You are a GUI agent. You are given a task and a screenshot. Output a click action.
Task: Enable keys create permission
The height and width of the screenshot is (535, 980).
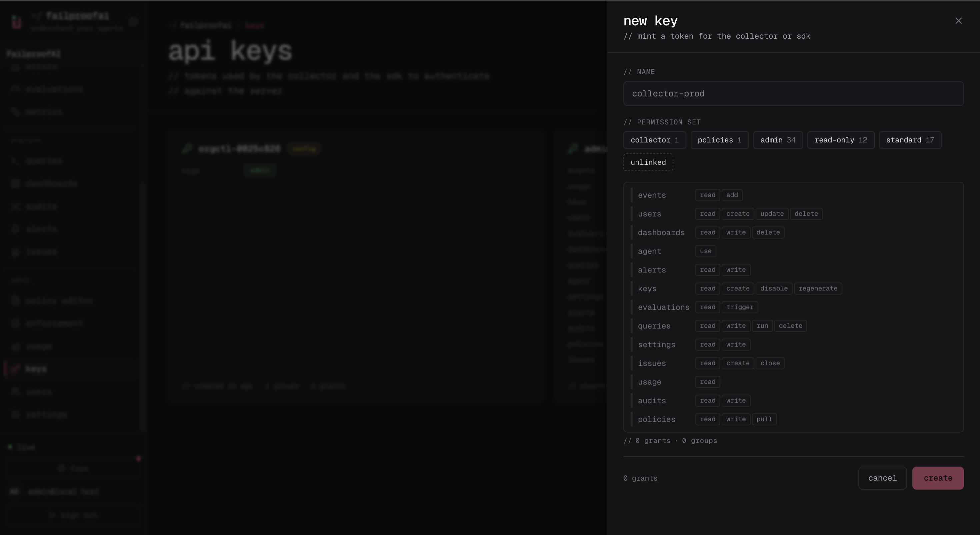pos(738,288)
